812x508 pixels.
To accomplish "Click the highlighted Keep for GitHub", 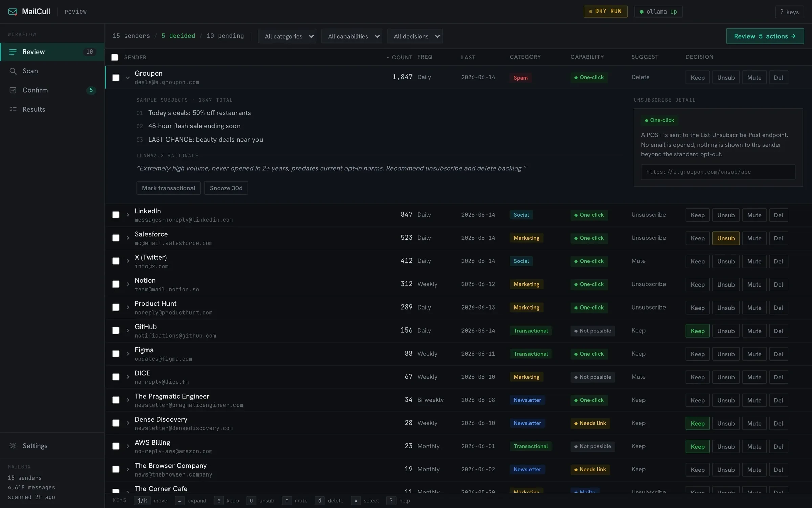I will [697, 331].
